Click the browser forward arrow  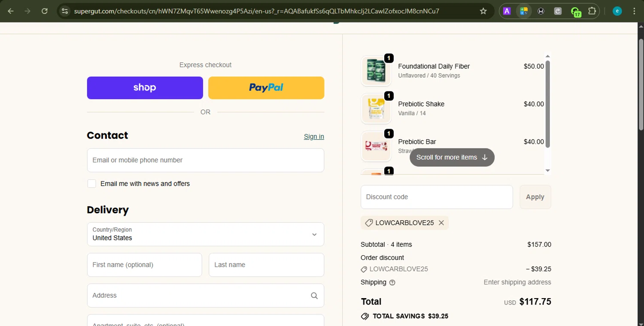tap(27, 11)
